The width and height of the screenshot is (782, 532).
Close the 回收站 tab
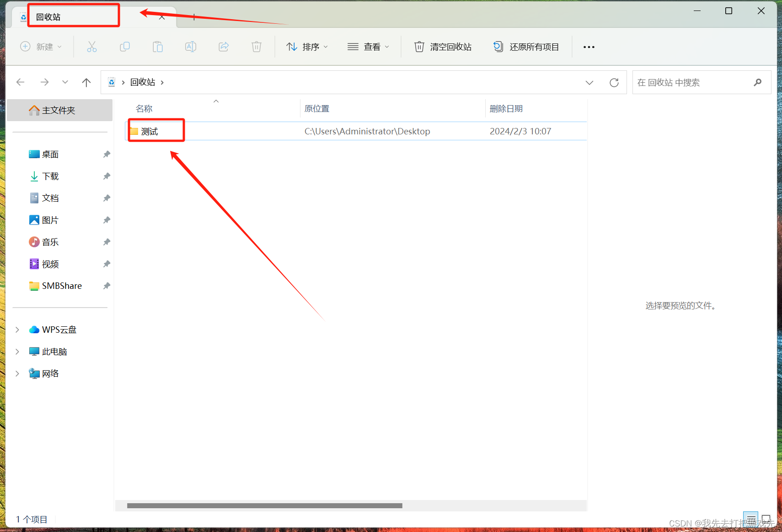pyautogui.click(x=162, y=17)
